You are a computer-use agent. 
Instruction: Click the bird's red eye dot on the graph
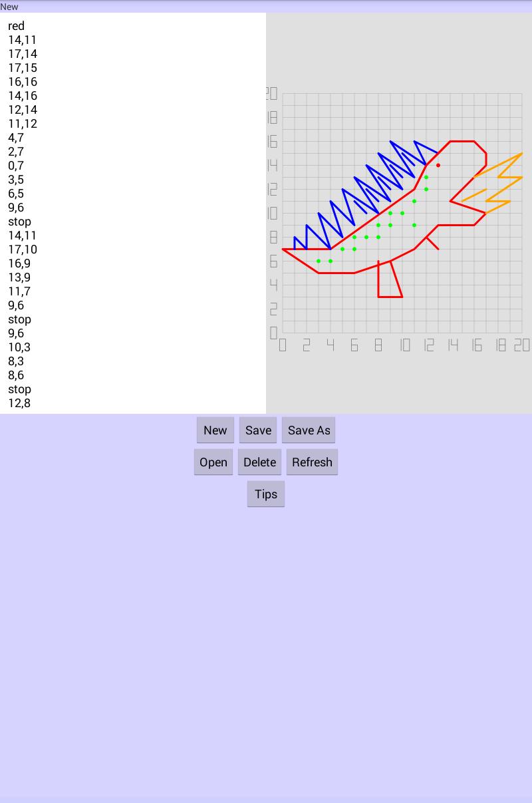tap(438, 164)
